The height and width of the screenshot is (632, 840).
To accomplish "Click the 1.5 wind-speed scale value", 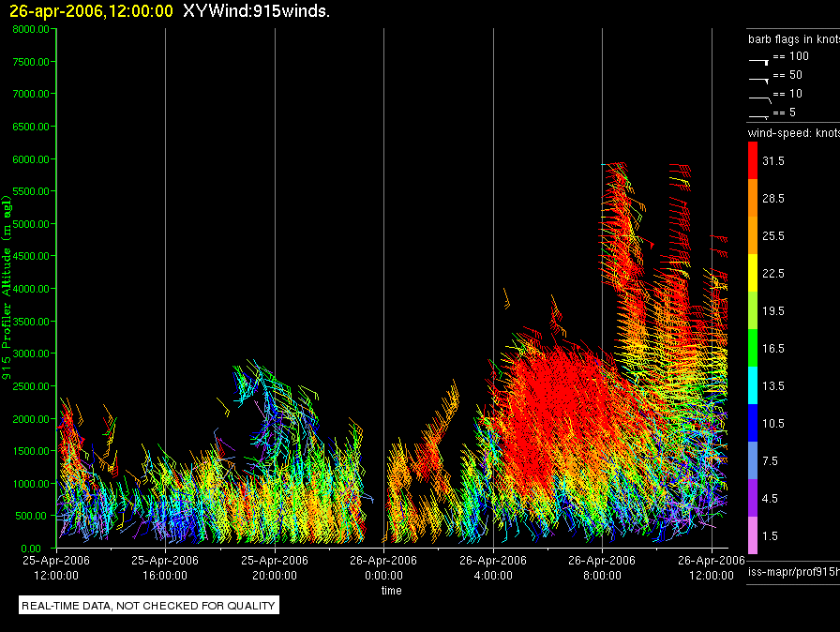I will (770, 535).
